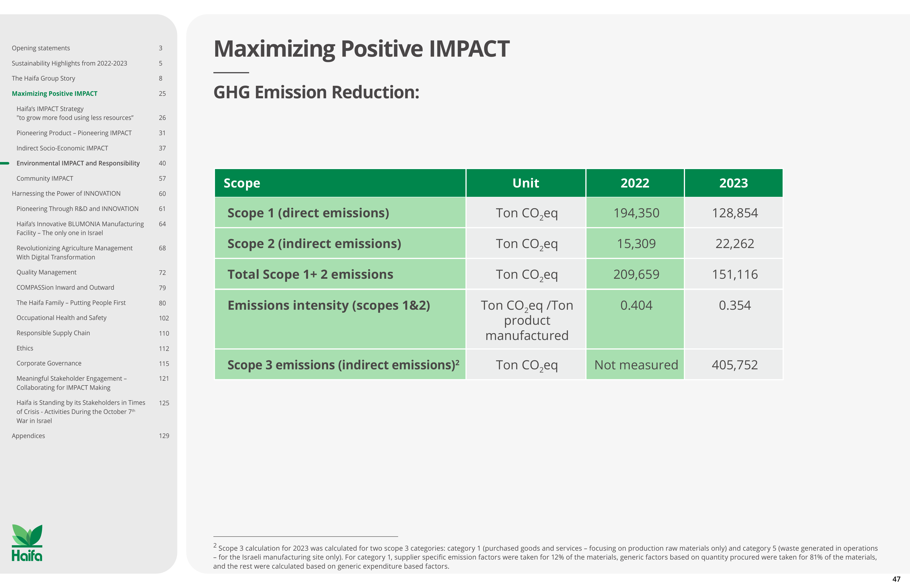
Task: Select Scope 3 emissions row label
Action: pos(344,365)
